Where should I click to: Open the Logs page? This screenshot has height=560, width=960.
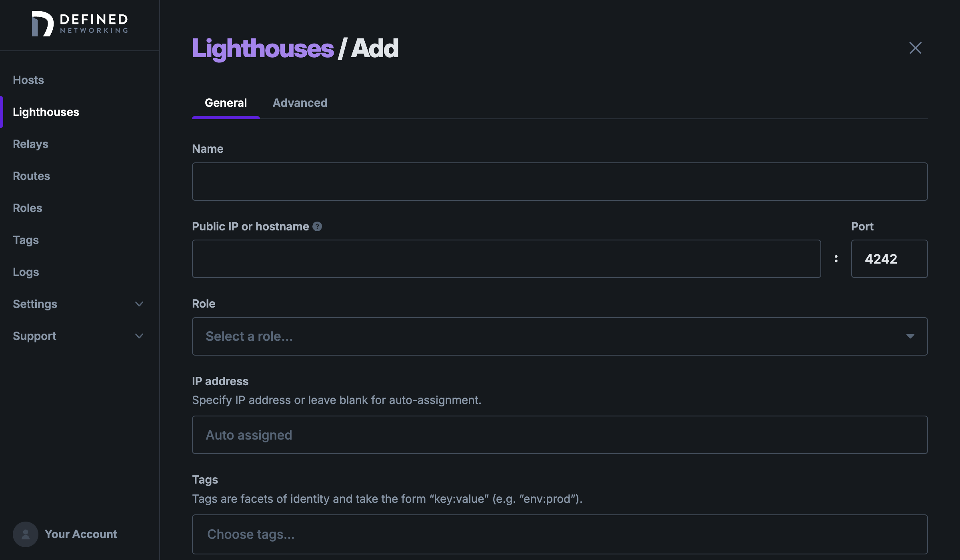[26, 272]
